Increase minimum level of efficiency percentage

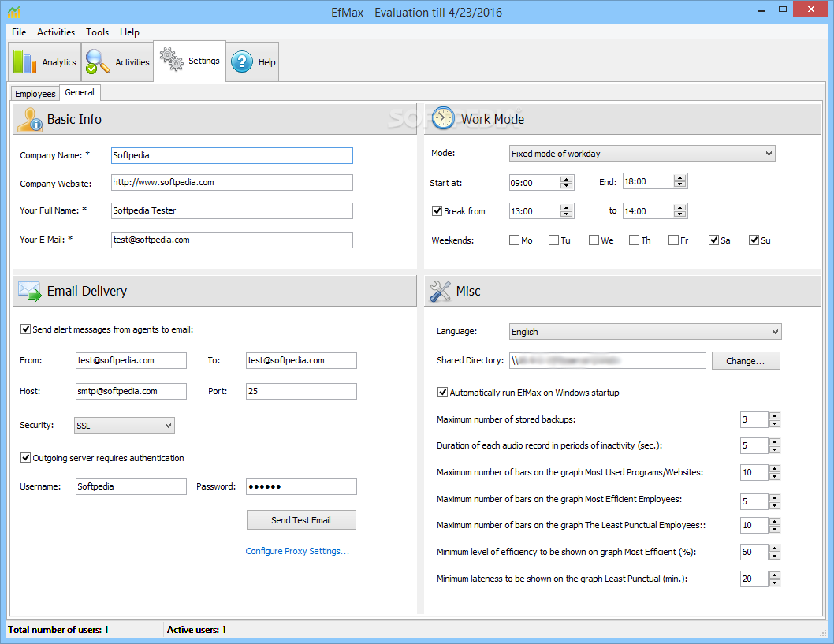point(774,549)
